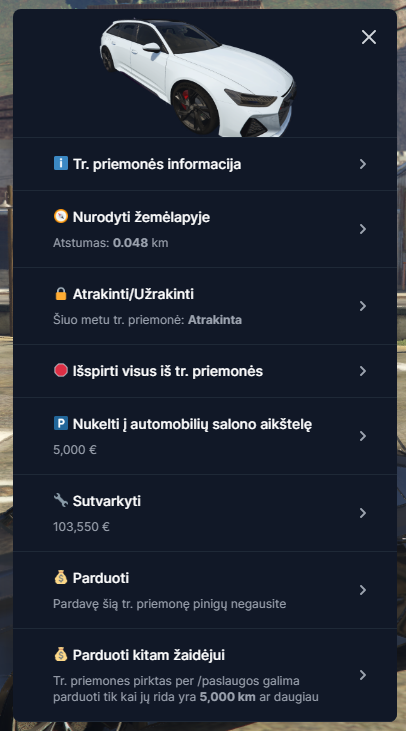Expand the chevron on Tr. priemonės informacija row
Screen dimensions: 406x731
[x=363, y=164]
